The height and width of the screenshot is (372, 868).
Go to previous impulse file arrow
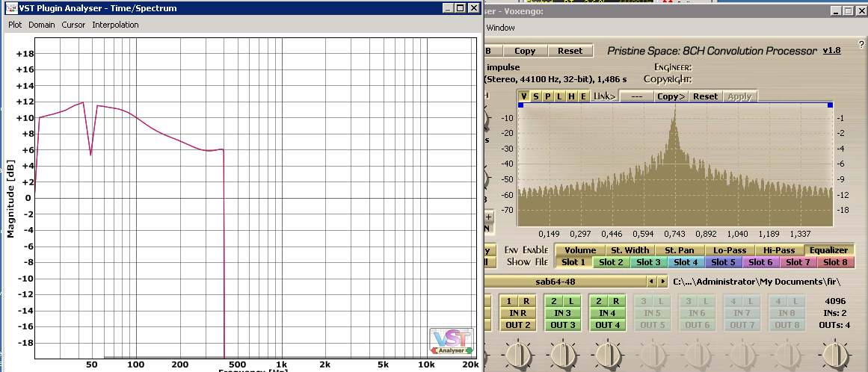(x=651, y=282)
